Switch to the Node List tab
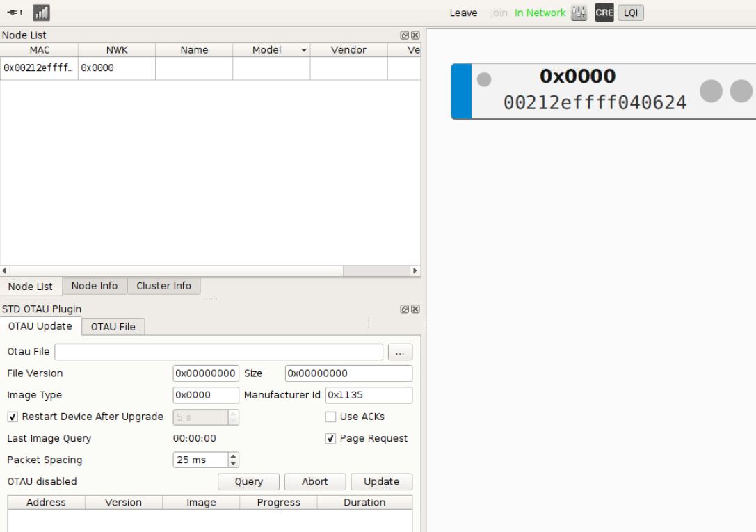This screenshot has height=532, width=756. (31, 287)
